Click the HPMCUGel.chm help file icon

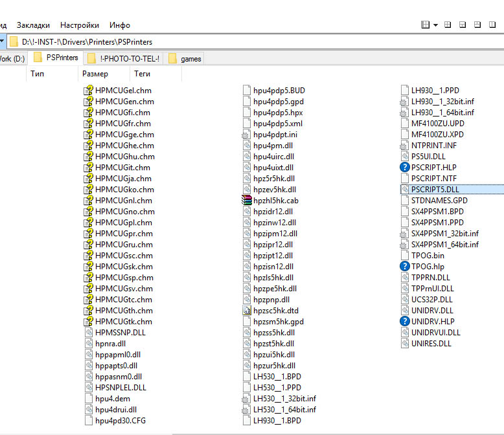point(88,90)
